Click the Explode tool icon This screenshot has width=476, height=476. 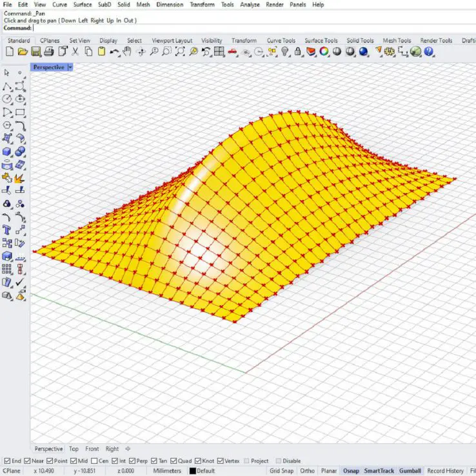point(20,177)
